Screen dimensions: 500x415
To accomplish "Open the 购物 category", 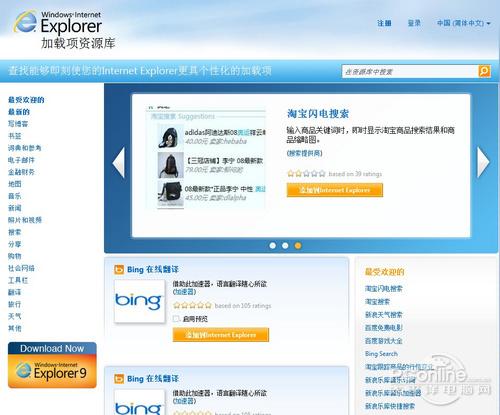I will pyautogui.click(x=15, y=256).
